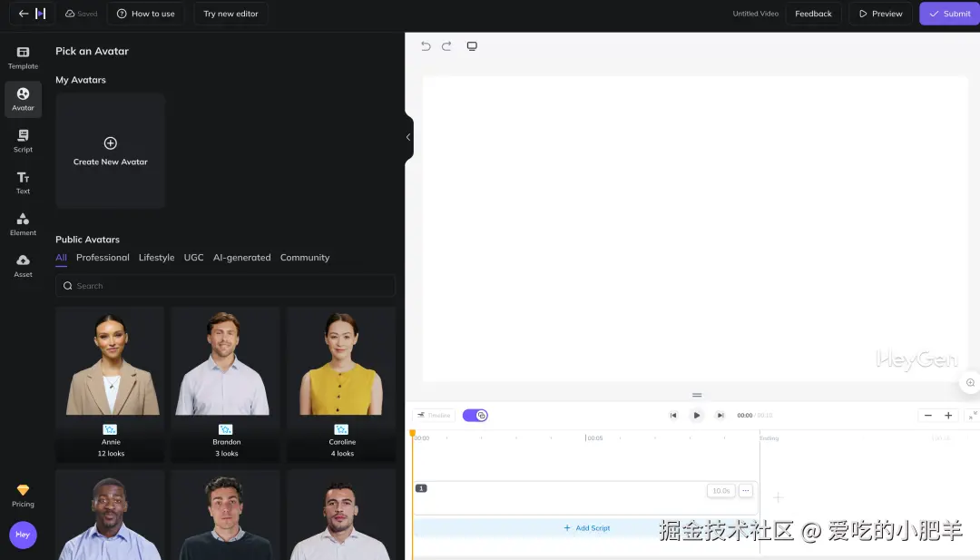The image size is (980, 560).
Task: Open the Text panel
Action: point(23,182)
